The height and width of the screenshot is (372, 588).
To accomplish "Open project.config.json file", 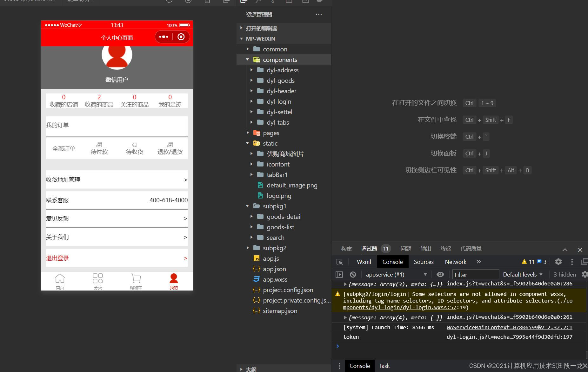I will 284,290.
